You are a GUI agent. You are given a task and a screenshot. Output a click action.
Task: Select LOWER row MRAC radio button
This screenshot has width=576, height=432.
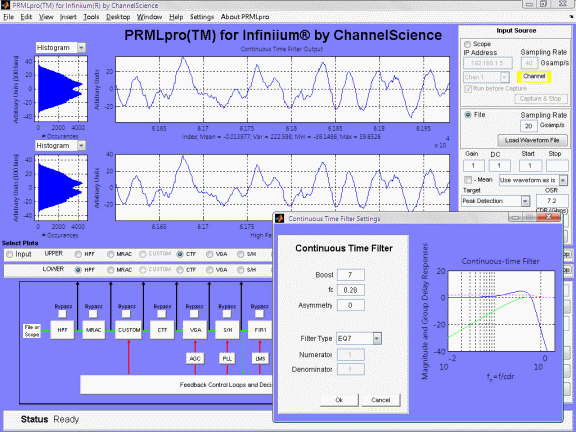tap(111, 270)
